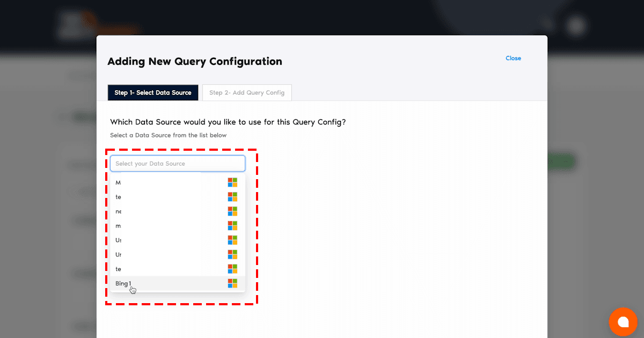Go to Step 2- Add Query Config tab
The width and height of the screenshot is (644, 338).
pos(247,93)
